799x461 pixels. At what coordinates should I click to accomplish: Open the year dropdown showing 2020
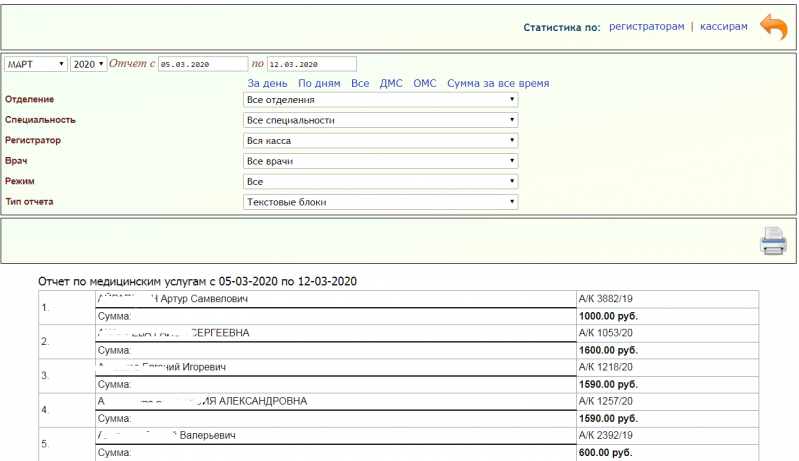[88, 64]
